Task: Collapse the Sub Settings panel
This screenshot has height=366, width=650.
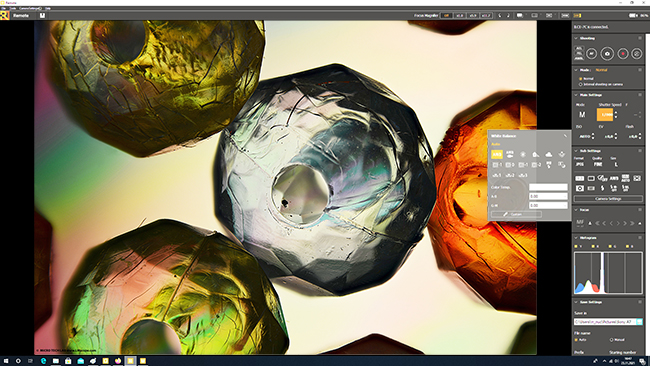Action: (x=576, y=151)
